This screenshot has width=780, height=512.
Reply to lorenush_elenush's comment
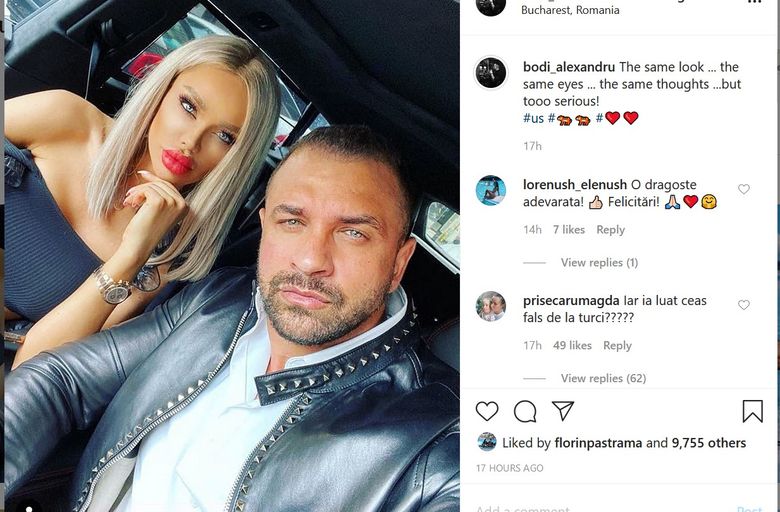(x=610, y=230)
